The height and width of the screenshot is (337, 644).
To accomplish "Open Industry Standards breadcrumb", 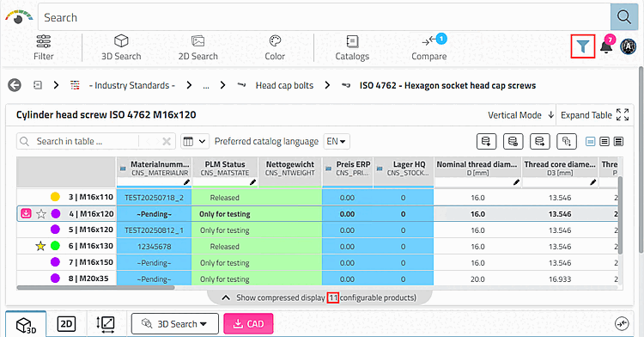I will point(132,85).
